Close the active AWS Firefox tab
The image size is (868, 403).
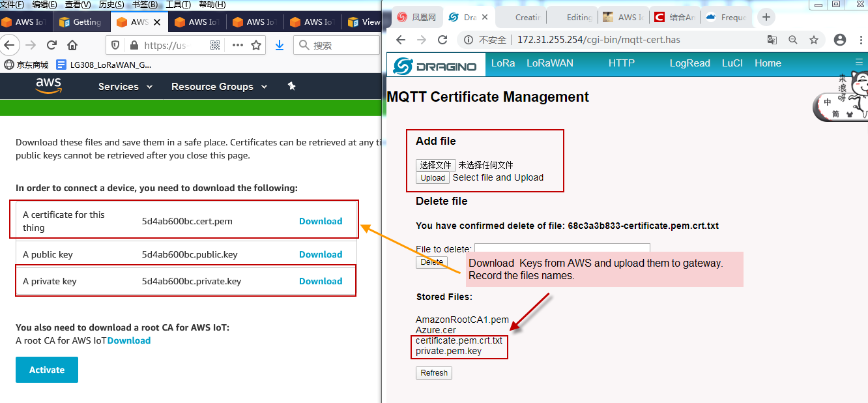156,22
